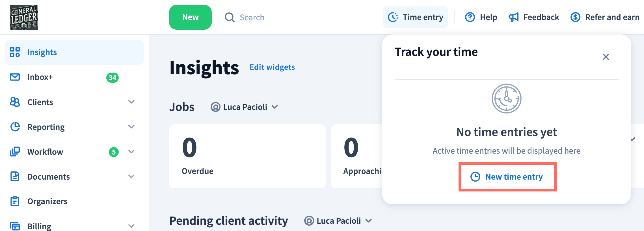Click the Edit widgets link

pyautogui.click(x=272, y=67)
